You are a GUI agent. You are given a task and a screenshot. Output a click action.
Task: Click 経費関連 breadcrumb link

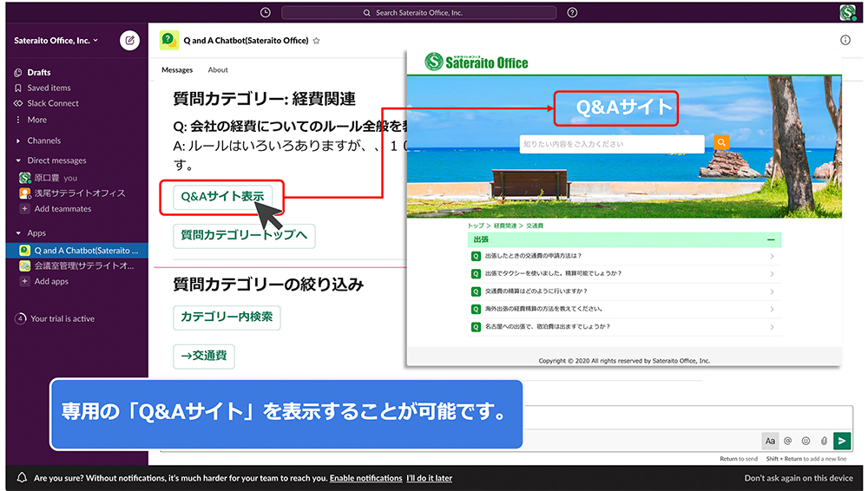pos(505,226)
